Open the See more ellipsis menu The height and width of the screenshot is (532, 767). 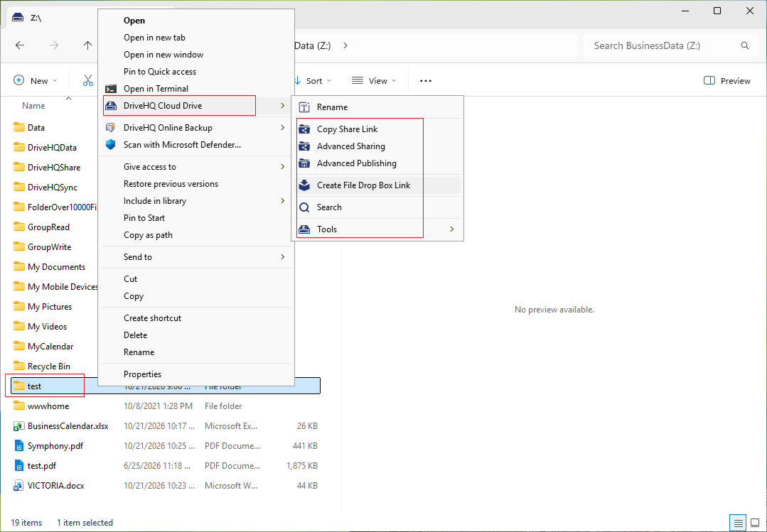point(426,81)
